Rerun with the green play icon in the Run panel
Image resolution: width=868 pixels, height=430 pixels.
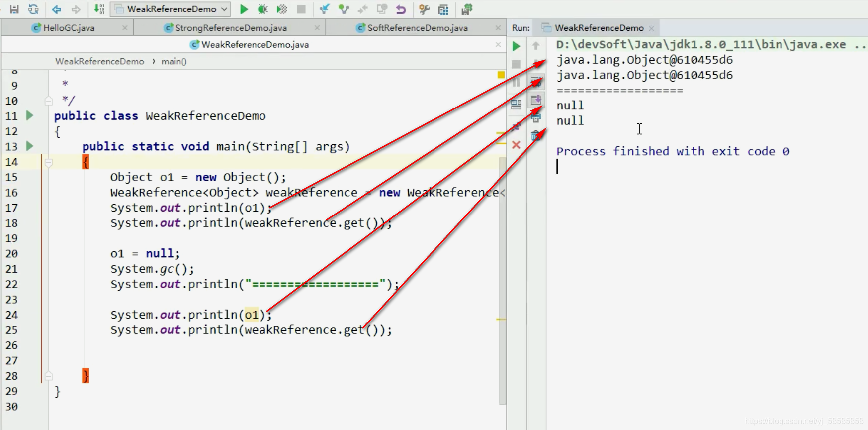pos(516,46)
